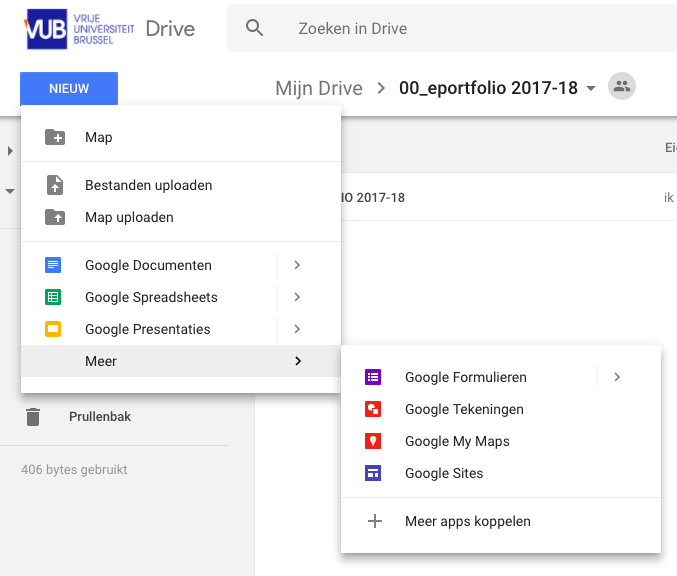677x576 pixels.
Task: Create a new Google Documenten file
Action: pos(149,265)
